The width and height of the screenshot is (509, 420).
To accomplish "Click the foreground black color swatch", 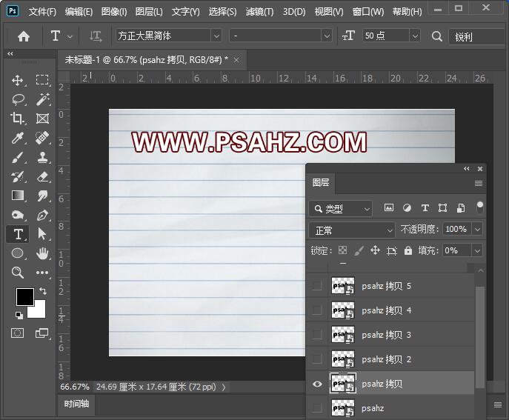I will [x=25, y=296].
